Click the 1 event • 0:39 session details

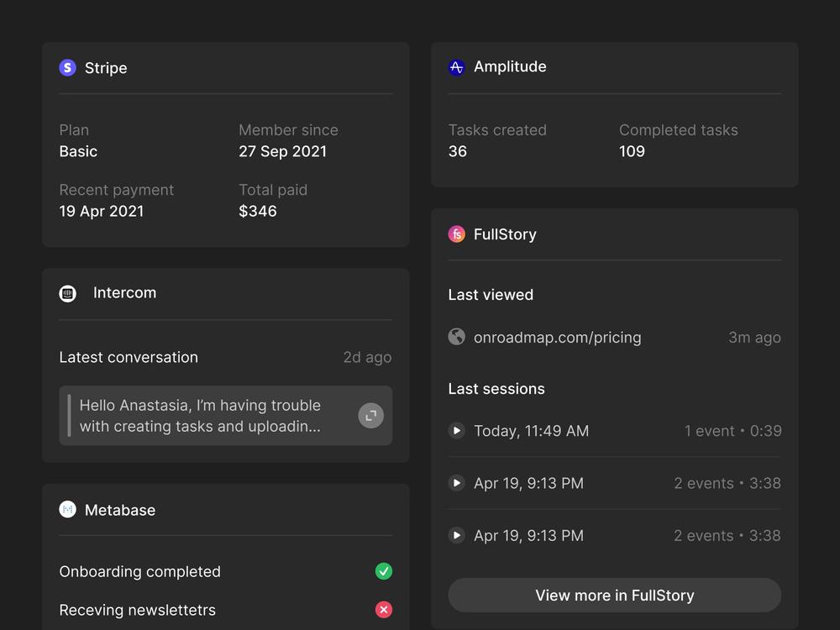pyautogui.click(x=732, y=431)
